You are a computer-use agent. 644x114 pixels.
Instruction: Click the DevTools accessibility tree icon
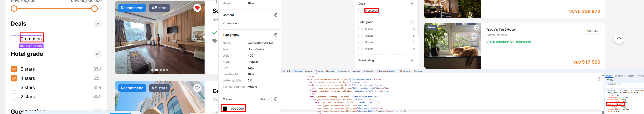coord(599,78)
